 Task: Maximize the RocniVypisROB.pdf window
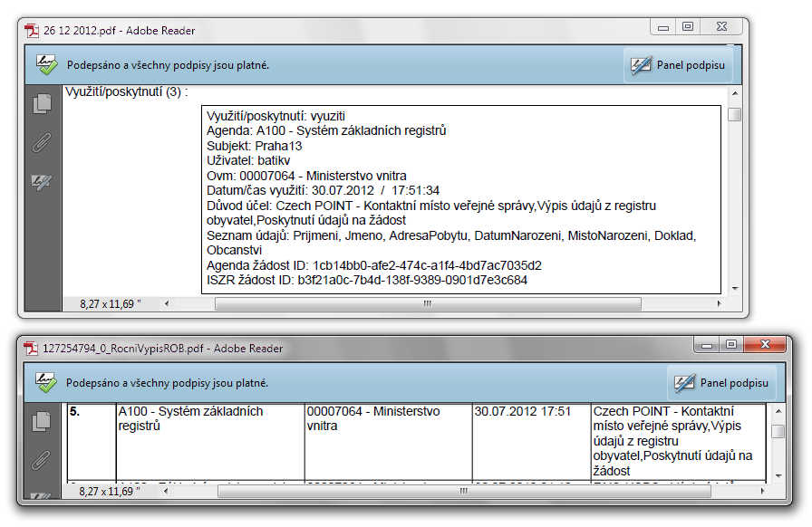[731, 345]
